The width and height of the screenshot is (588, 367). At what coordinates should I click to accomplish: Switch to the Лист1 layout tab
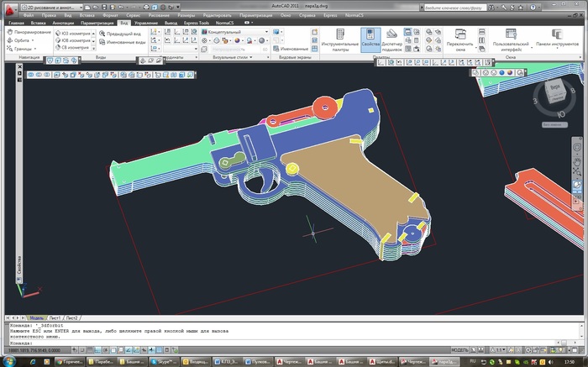pyautogui.click(x=55, y=318)
